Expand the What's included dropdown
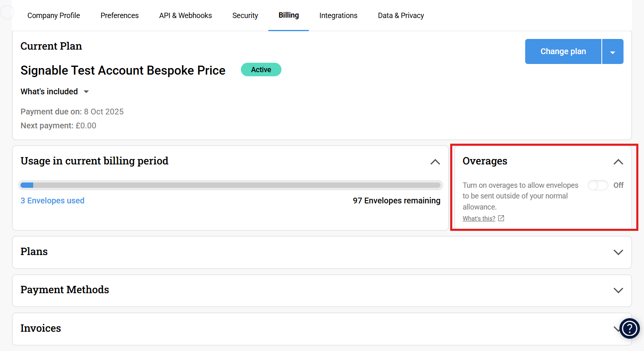 [55, 91]
